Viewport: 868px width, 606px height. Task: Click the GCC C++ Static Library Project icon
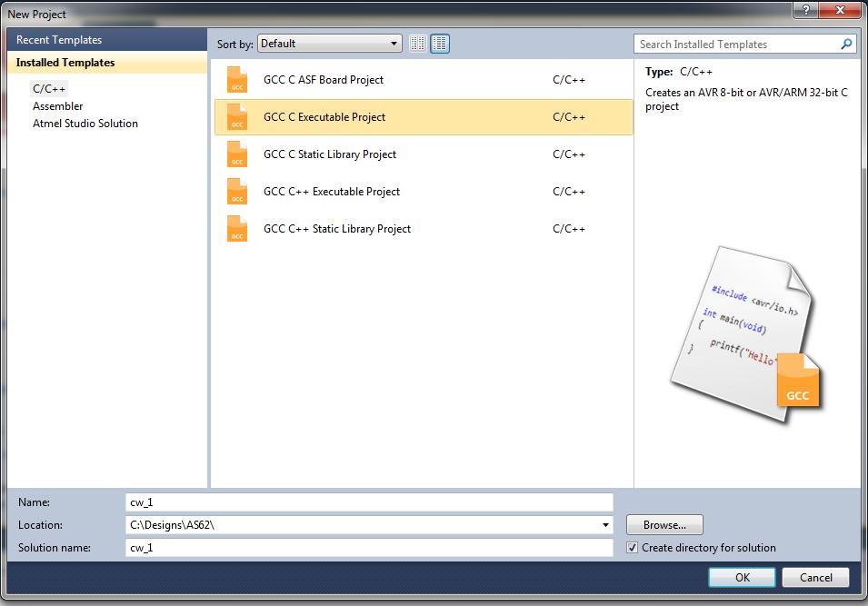(237, 229)
